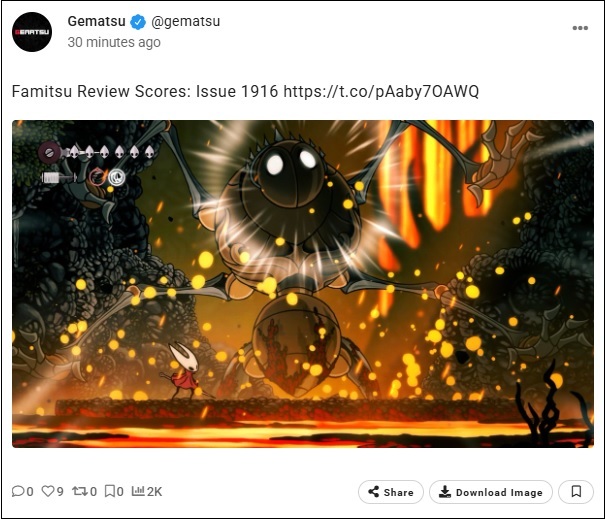This screenshot has height=519, width=605.
Task: Click the reply comment bubble icon
Action: click(x=18, y=491)
